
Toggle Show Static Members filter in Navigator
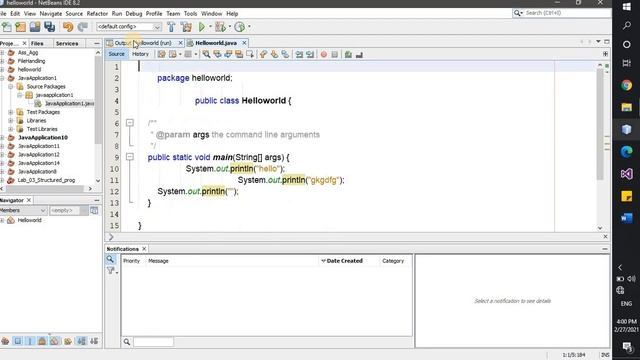click(x=30, y=341)
